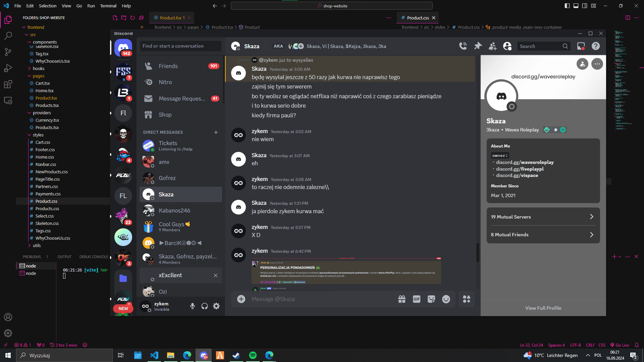Open the Terminal menu

point(108,6)
